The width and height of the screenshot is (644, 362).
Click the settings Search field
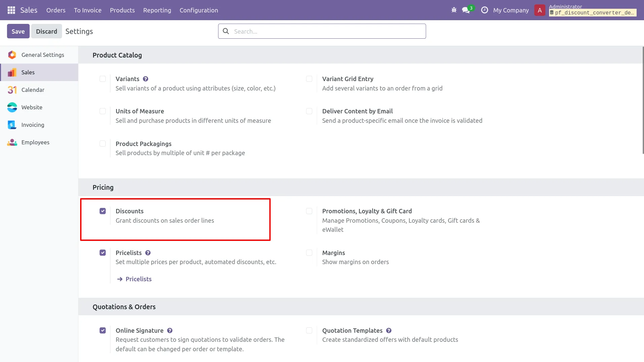327,31
